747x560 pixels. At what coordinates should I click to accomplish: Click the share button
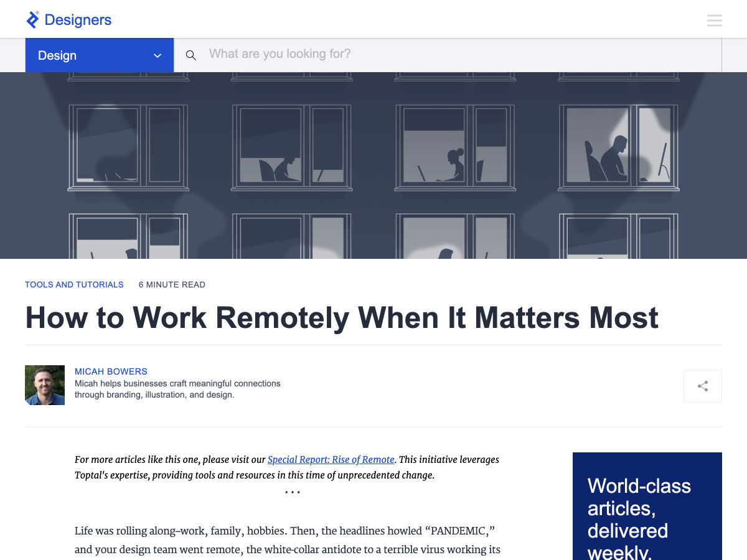coord(703,386)
